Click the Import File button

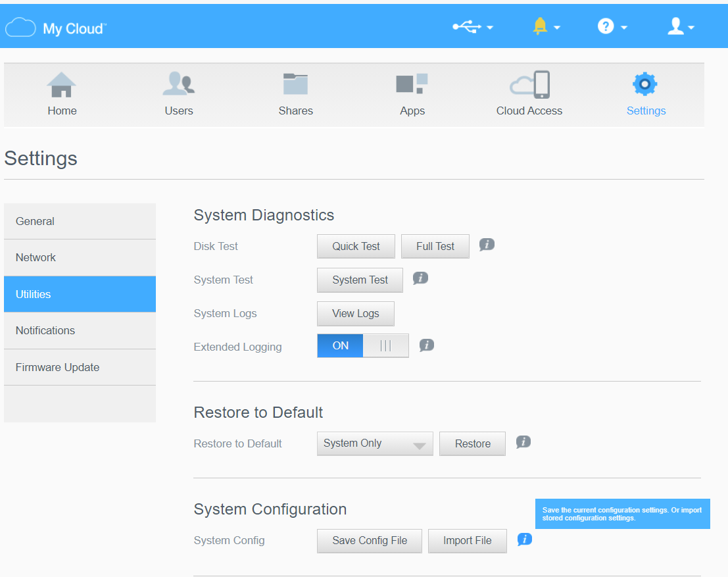tap(467, 541)
